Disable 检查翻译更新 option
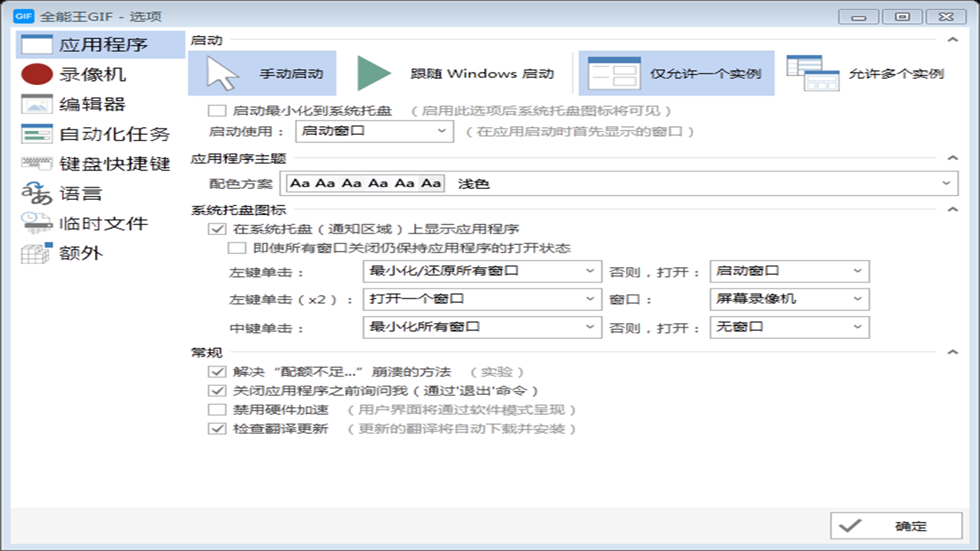Screen dimensions: 980x551 click(217, 429)
